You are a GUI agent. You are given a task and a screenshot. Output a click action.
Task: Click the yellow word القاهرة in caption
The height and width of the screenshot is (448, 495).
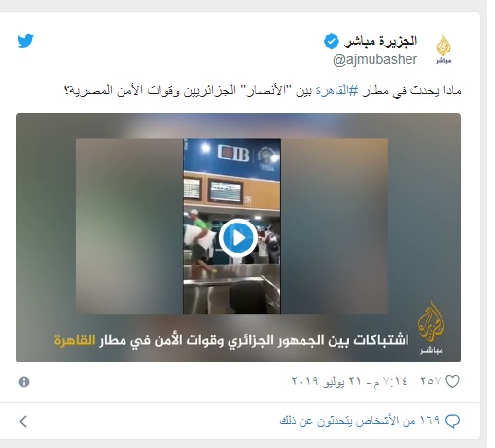pos(75,340)
